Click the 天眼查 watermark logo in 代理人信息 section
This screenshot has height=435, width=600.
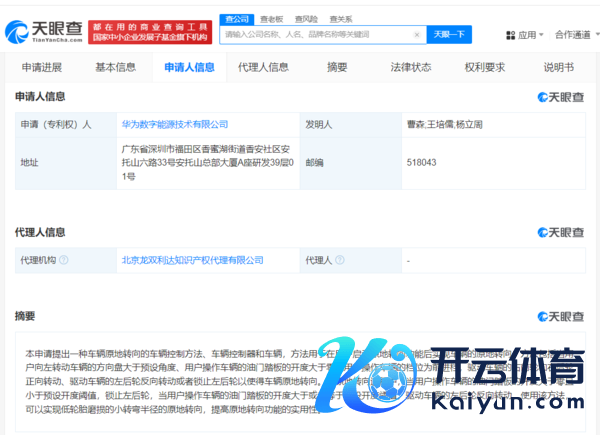[x=560, y=232]
